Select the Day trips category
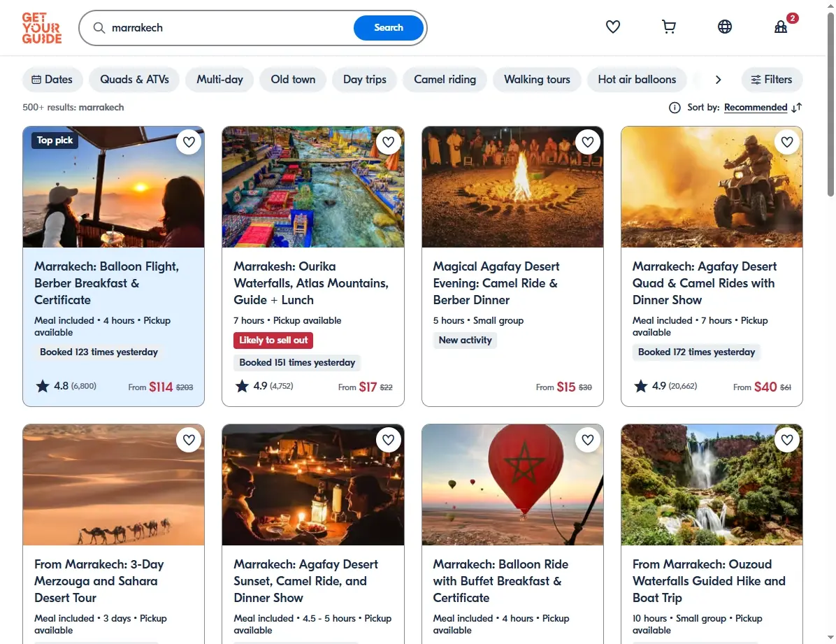 pyautogui.click(x=365, y=80)
